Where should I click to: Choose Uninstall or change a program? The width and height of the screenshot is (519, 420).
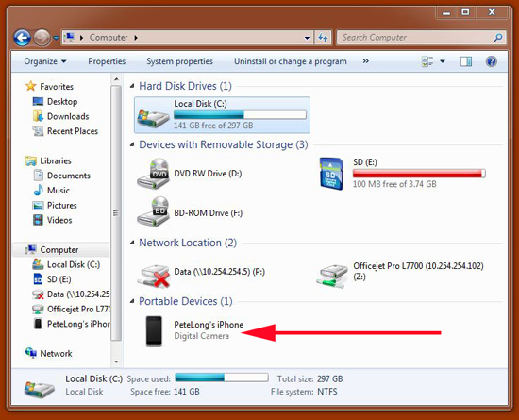291,61
